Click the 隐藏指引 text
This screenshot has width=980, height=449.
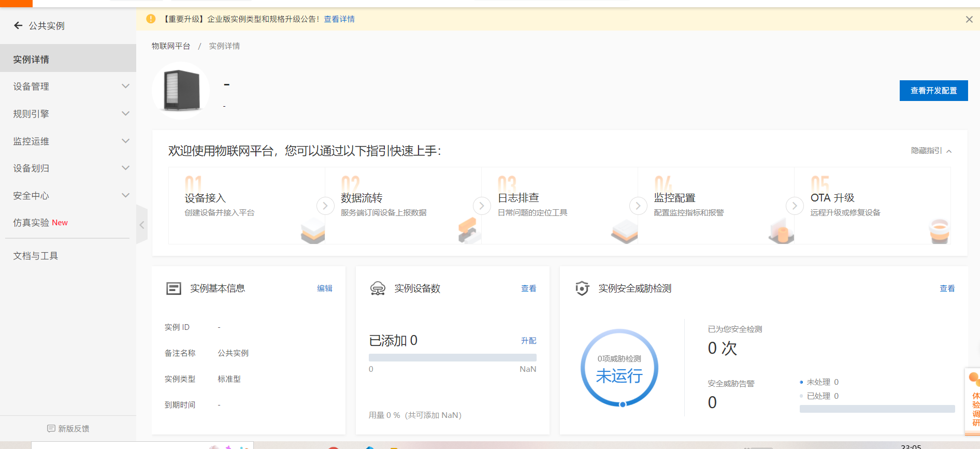(x=927, y=151)
